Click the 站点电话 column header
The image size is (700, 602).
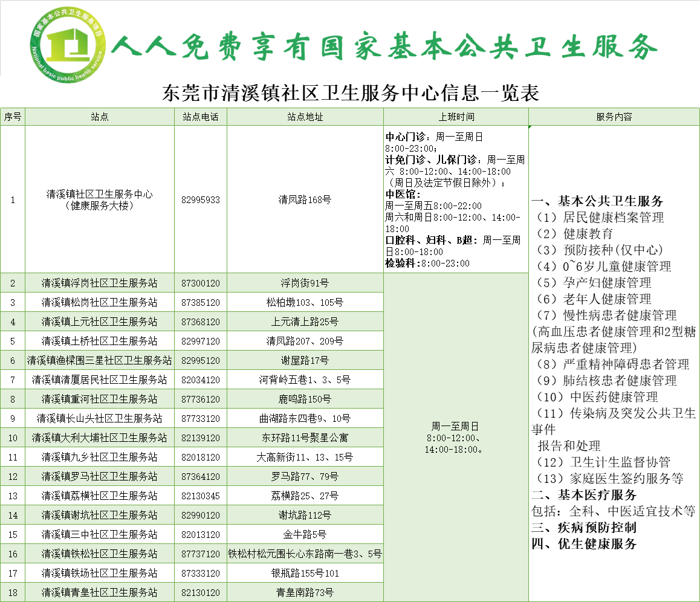pos(201,117)
